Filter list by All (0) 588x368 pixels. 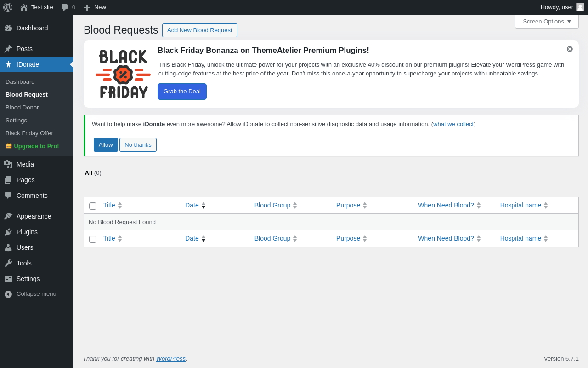tap(93, 173)
